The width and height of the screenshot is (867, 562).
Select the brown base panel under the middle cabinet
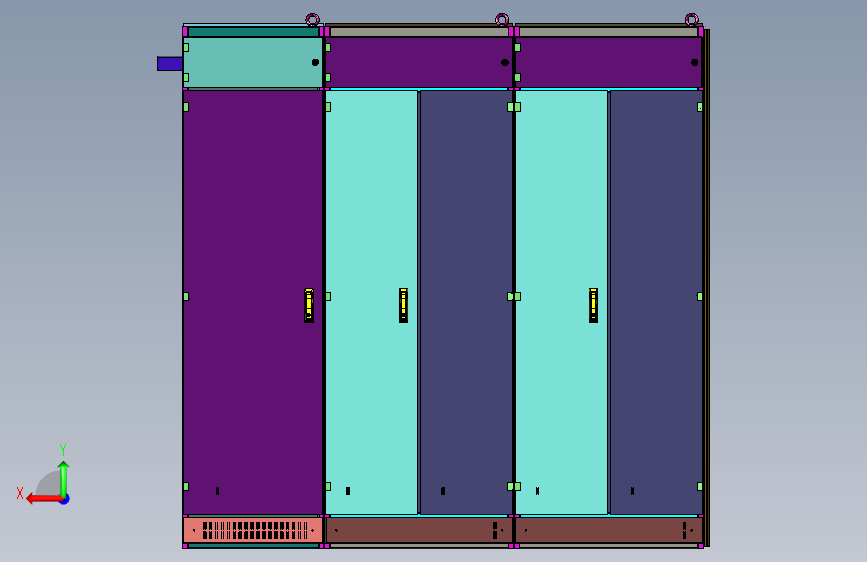click(419, 530)
